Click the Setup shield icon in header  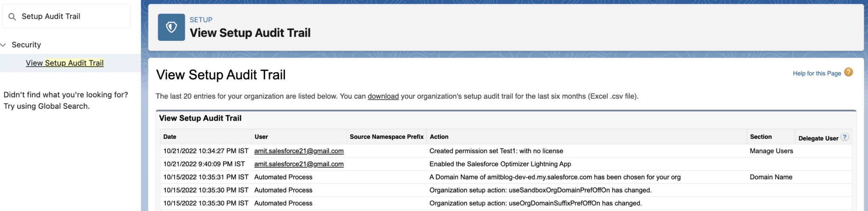coord(171,27)
